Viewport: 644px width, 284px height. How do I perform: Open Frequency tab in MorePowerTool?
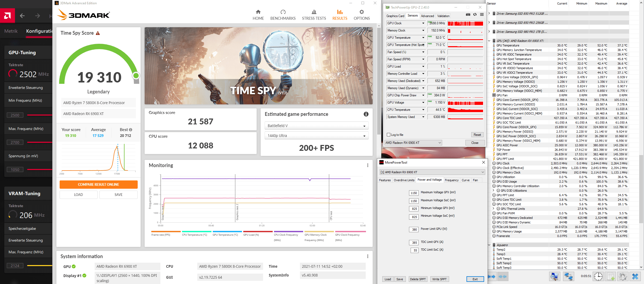[452, 180]
